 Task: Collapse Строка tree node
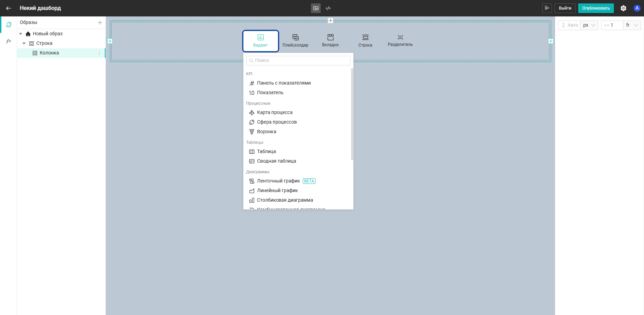(24, 43)
